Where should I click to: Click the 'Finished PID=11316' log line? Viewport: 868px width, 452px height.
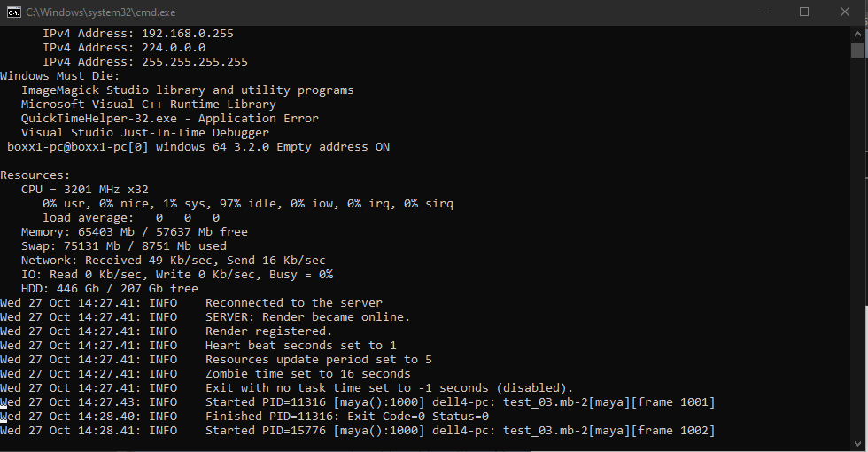point(244,417)
